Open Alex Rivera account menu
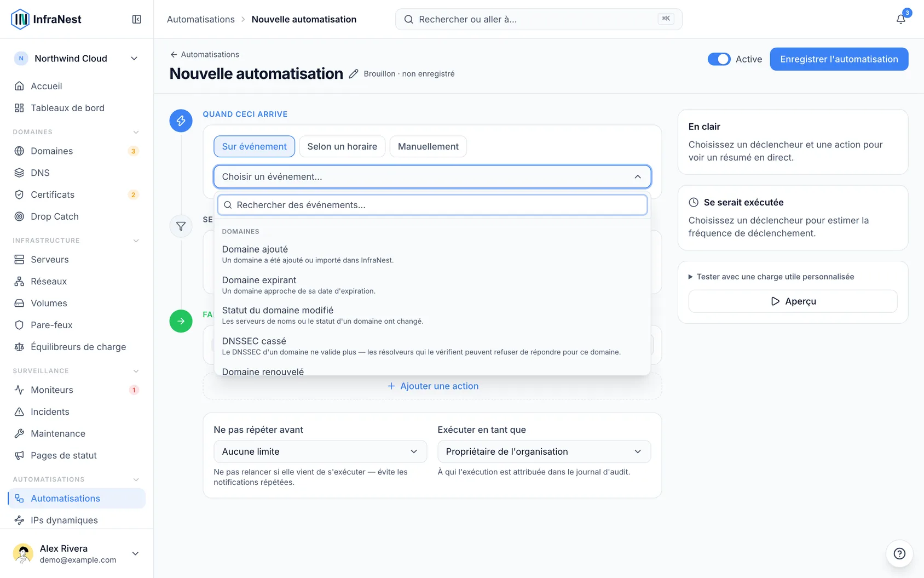This screenshot has width=924, height=578. point(77,553)
